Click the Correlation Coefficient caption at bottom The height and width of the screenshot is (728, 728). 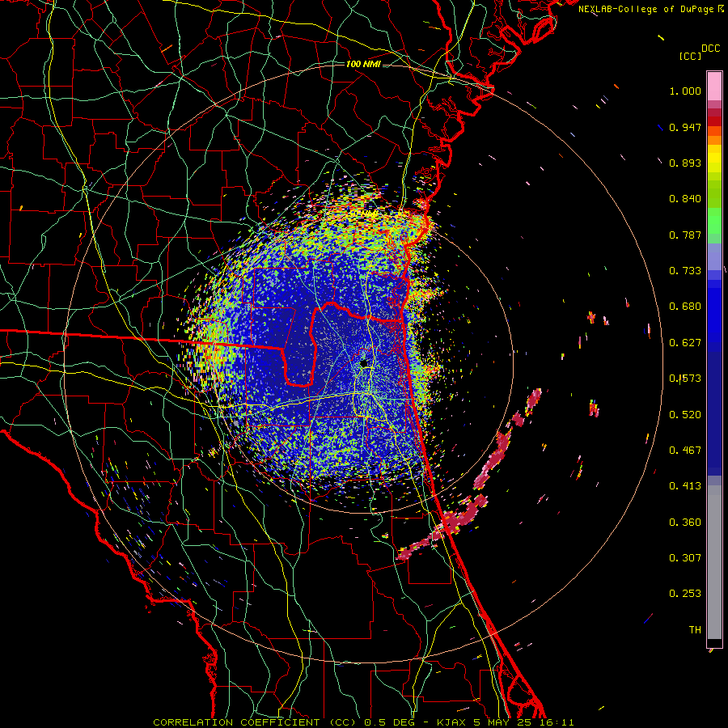363,722
